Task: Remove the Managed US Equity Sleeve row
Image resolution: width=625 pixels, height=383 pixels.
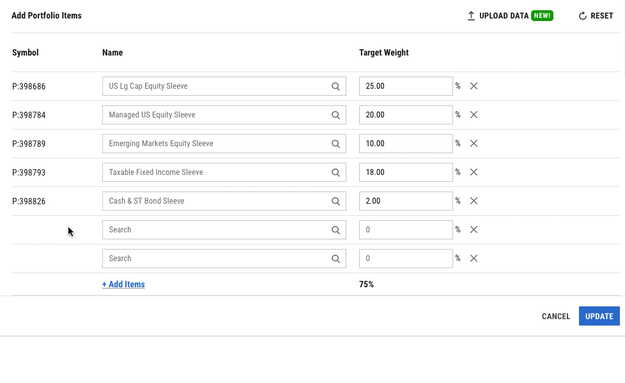Action: 474,115
